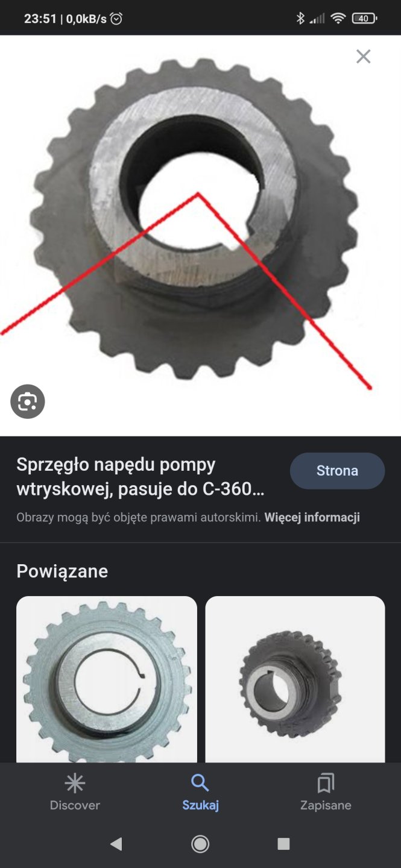This screenshot has width=401, height=868.
Task: Tap the Powiązane section heading
Action: tap(62, 571)
